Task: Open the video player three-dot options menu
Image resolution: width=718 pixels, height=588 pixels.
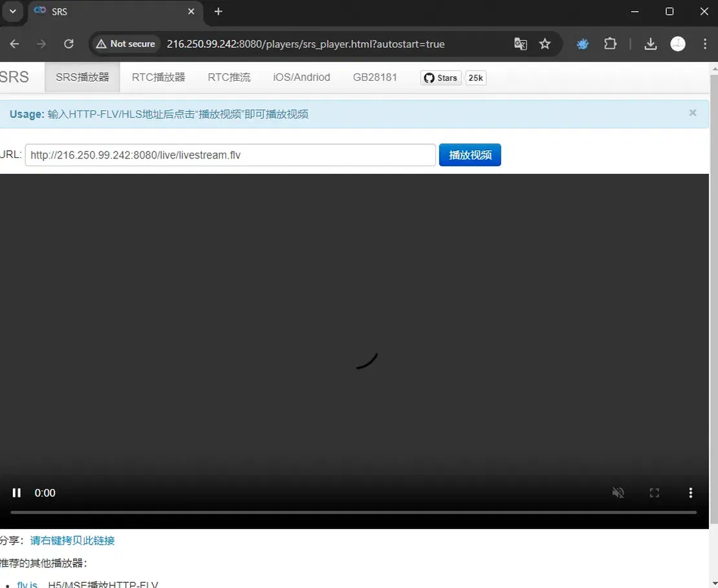Action: 691,493
